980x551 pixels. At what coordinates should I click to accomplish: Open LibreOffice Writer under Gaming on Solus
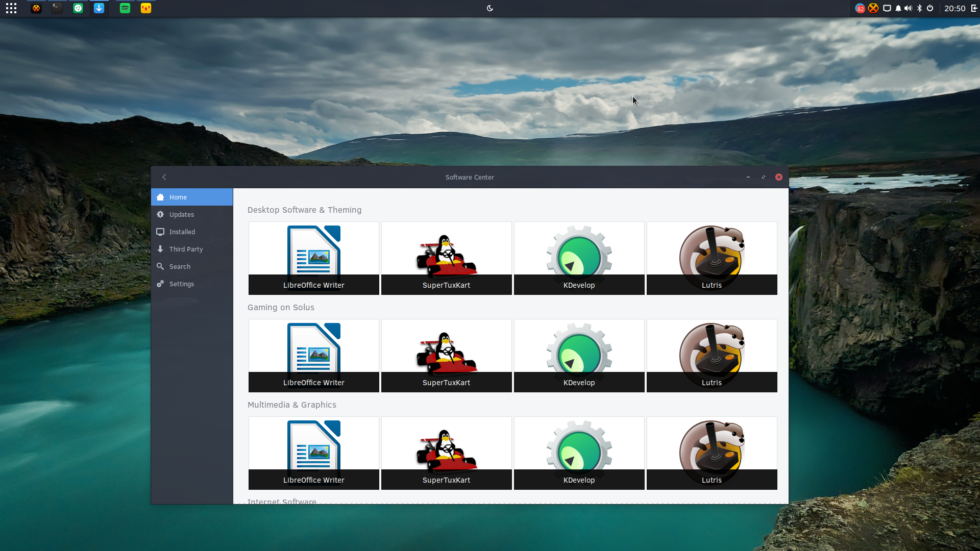314,356
